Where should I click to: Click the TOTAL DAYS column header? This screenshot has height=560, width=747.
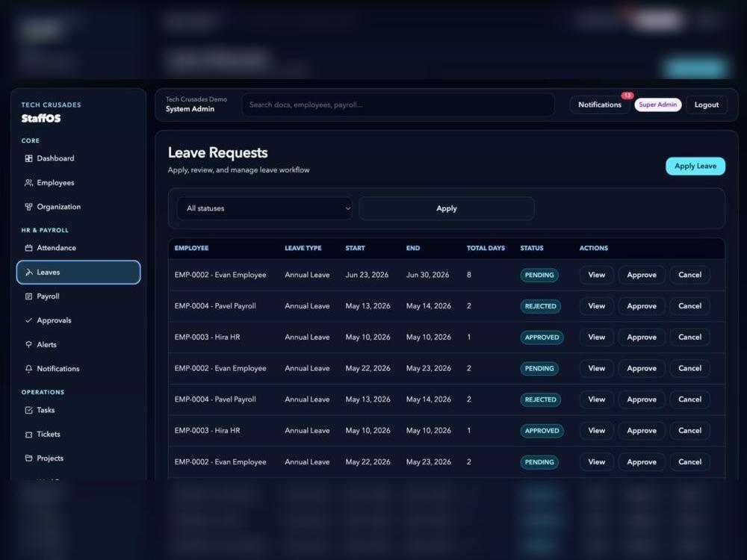[x=486, y=248]
